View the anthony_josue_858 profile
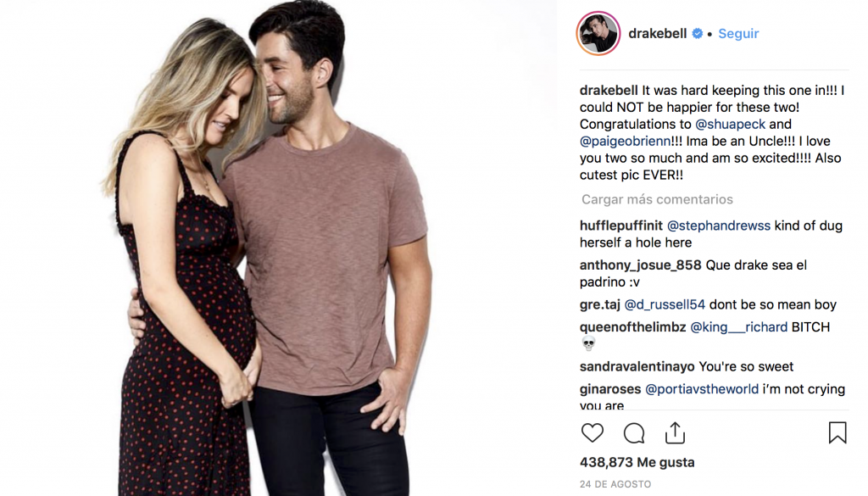Screen dimensions: 868x496 (x=641, y=265)
